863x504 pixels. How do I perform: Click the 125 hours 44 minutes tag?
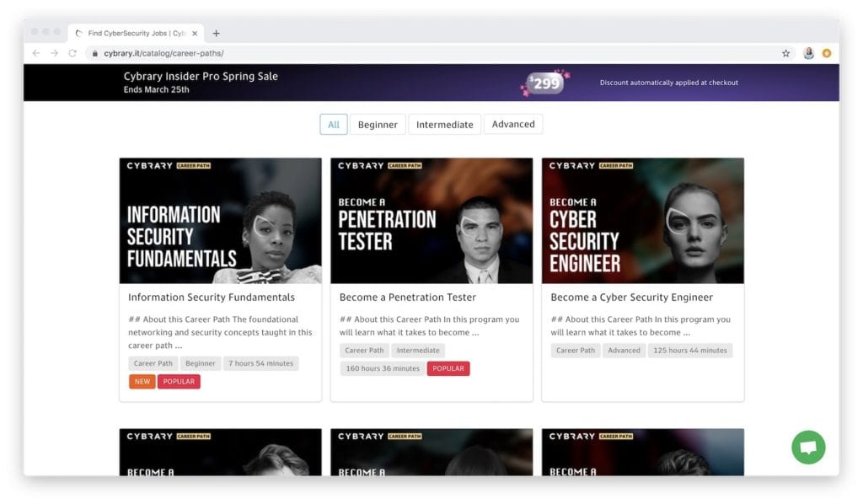click(x=690, y=351)
